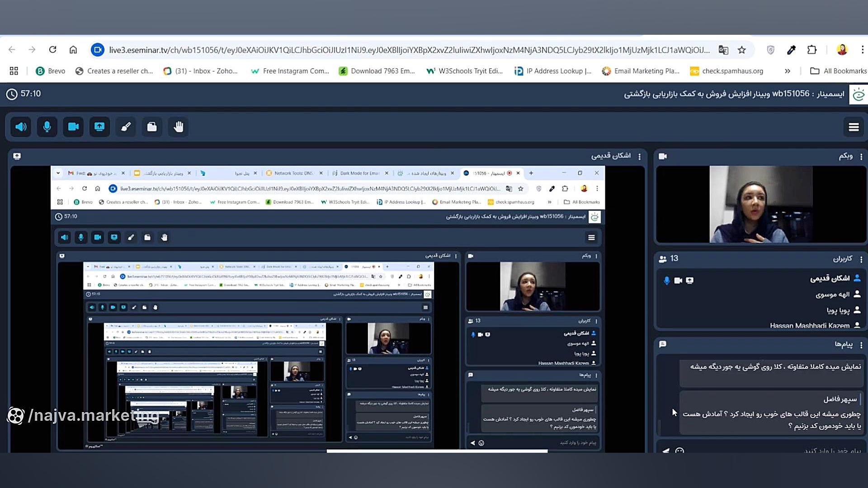Click the session timer clock icon
The image size is (868, 488).
pyautogui.click(x=12, y=94)
